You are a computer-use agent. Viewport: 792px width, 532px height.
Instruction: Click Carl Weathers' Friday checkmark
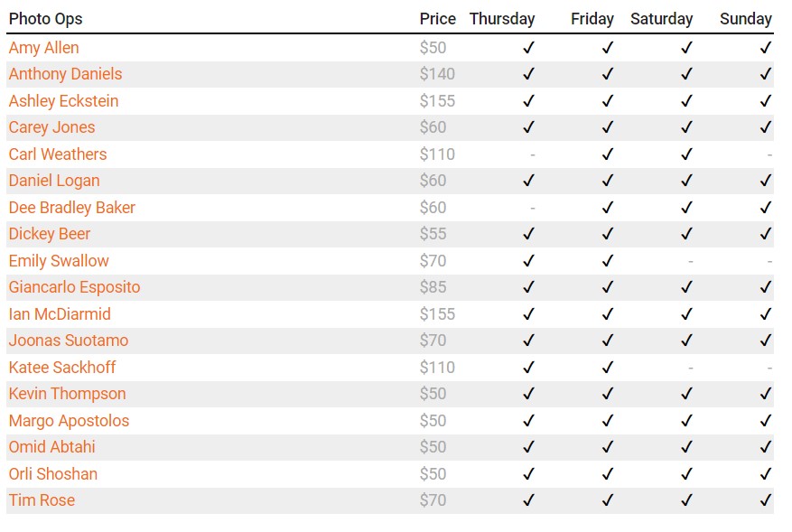608,154
